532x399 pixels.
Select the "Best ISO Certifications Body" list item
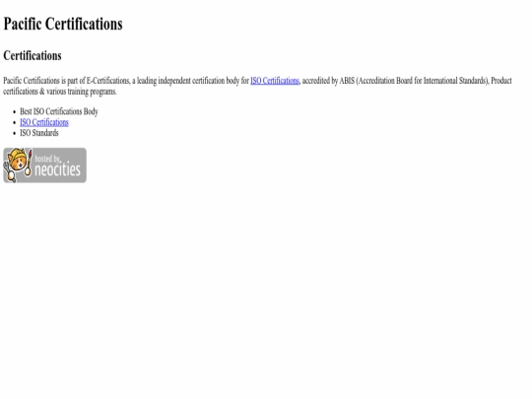click(59, 111)
